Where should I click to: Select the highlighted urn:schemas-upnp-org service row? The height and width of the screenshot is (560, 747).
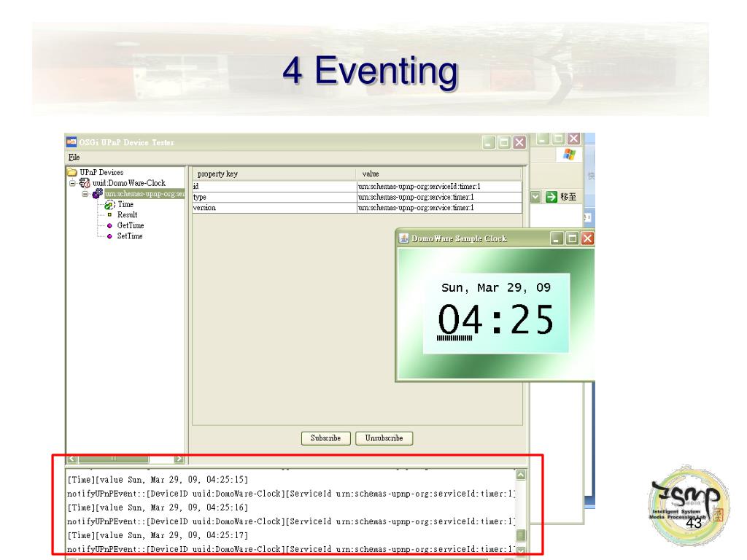pos(145,194)
